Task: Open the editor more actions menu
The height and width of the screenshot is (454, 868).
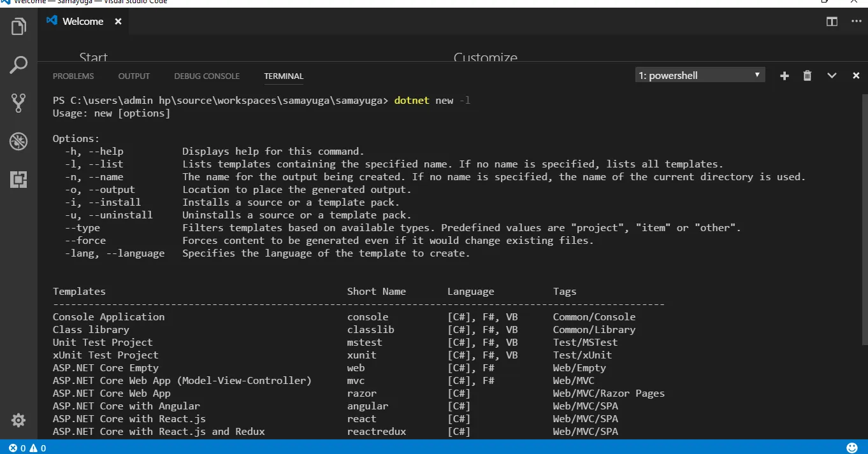Action: (857, 22)
